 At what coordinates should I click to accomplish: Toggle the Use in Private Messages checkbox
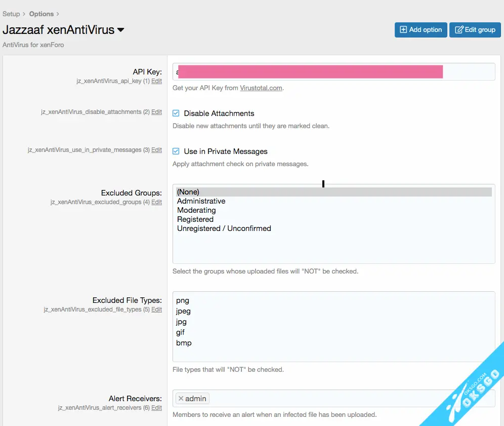(x=176, y=151)
